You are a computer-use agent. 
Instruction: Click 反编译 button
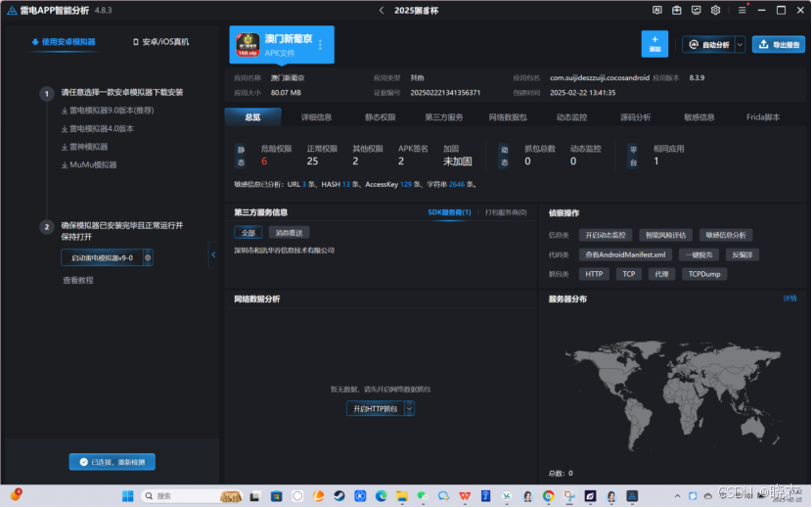743,255
